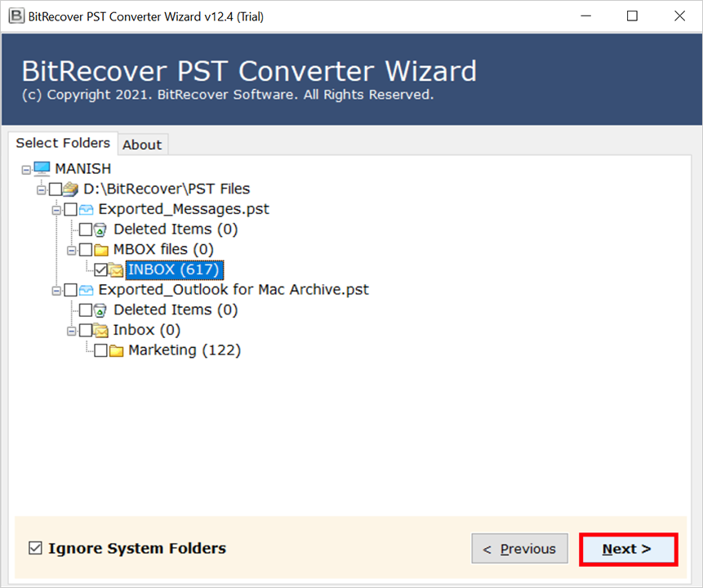The image size is (703, 588).
Task: Click the MBOX files folder icon
Action: pyautogui.click(x=100, y=249)
